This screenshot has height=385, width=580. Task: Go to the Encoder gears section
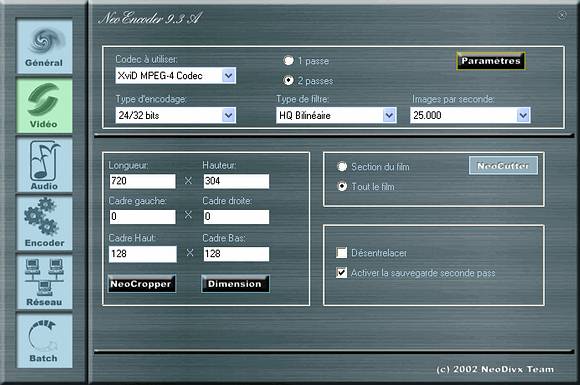pos(44,223)
